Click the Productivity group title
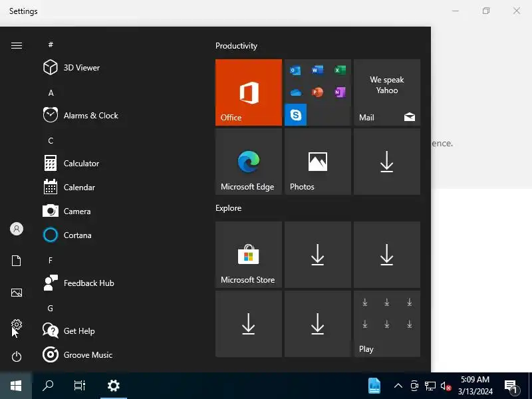The image size is (532, 399). click(236, 46)
